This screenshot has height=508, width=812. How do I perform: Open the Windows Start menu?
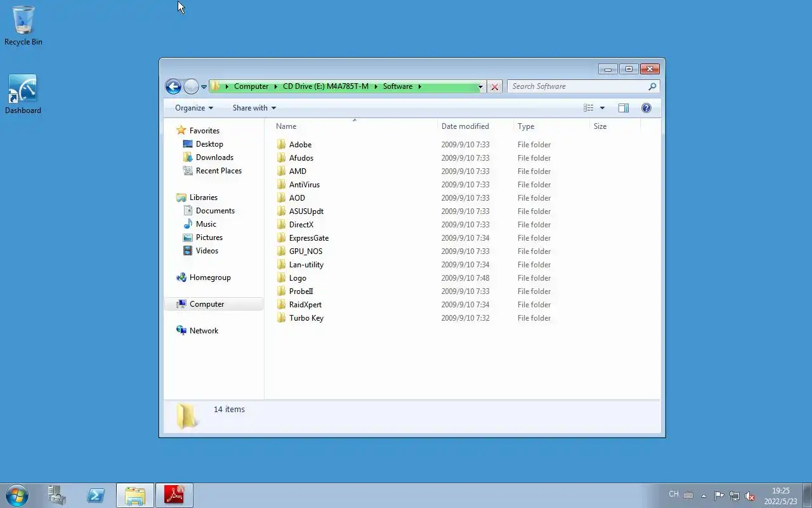point(17,495)
